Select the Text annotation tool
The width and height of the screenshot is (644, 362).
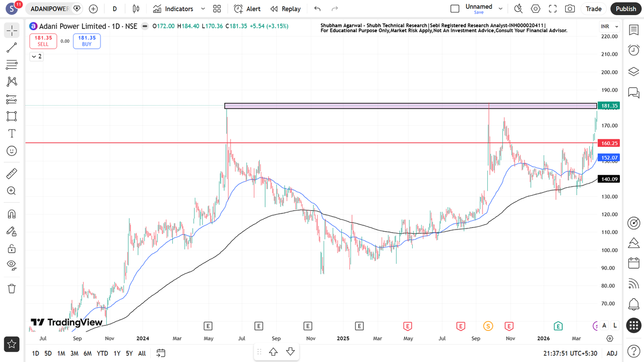click(11, 134)
